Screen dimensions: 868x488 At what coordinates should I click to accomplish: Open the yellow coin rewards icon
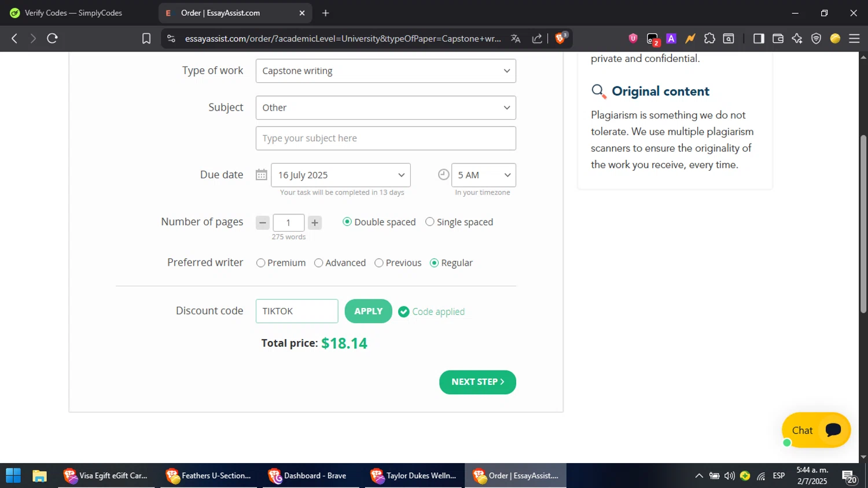tap(835, 38)
